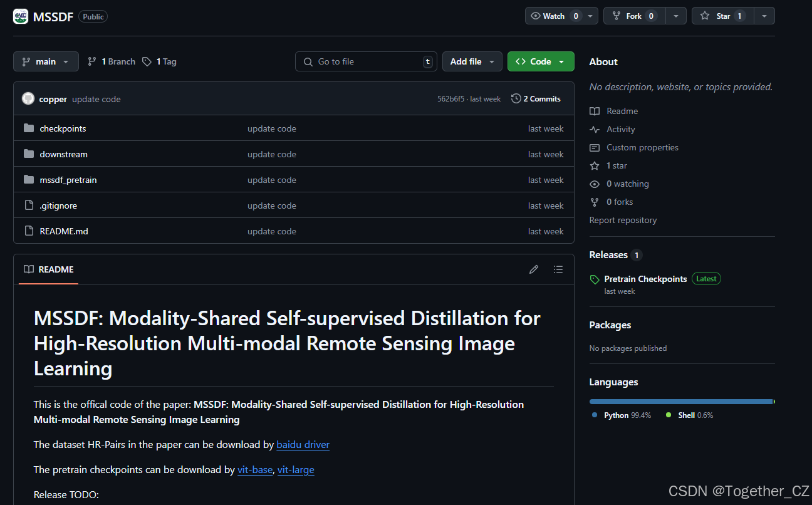Click the Python language color dot
Viewport: 812px width, 505px height.
595,415
